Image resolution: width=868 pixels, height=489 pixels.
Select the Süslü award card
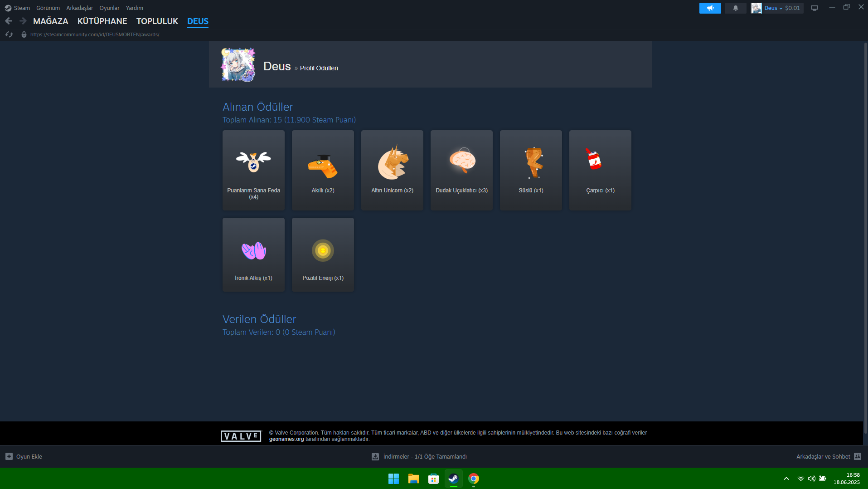point(531,170)
